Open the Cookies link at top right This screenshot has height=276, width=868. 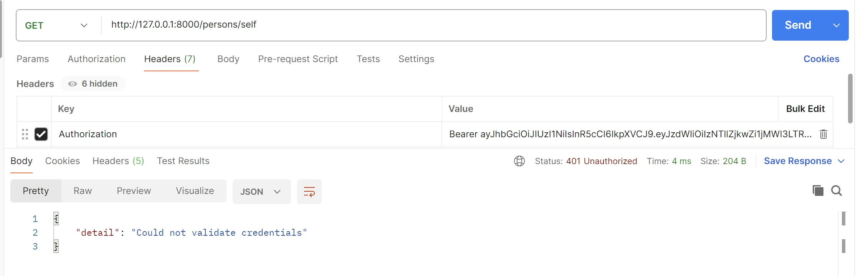(x=821, y=59)
